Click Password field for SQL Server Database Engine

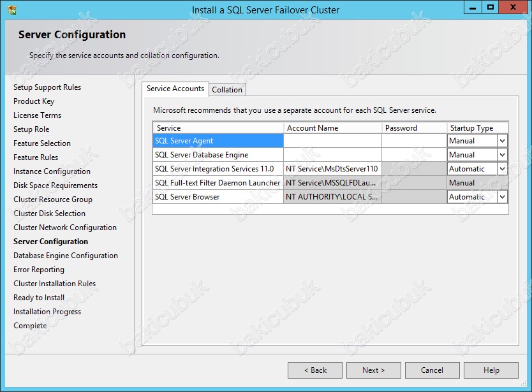pyautogui.click(x=414, y=155)
